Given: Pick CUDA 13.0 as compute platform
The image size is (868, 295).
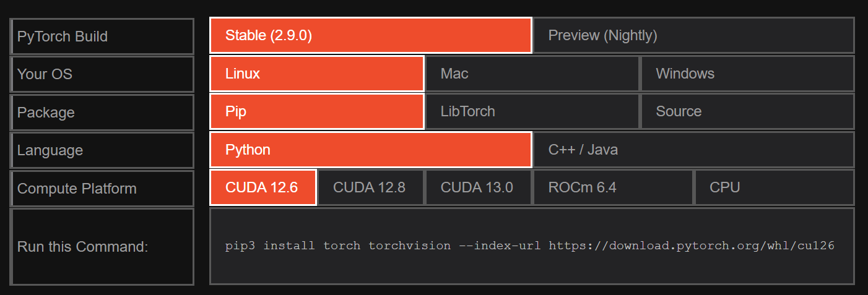Looking at the screenshot, I should click(x=478, y=187).
